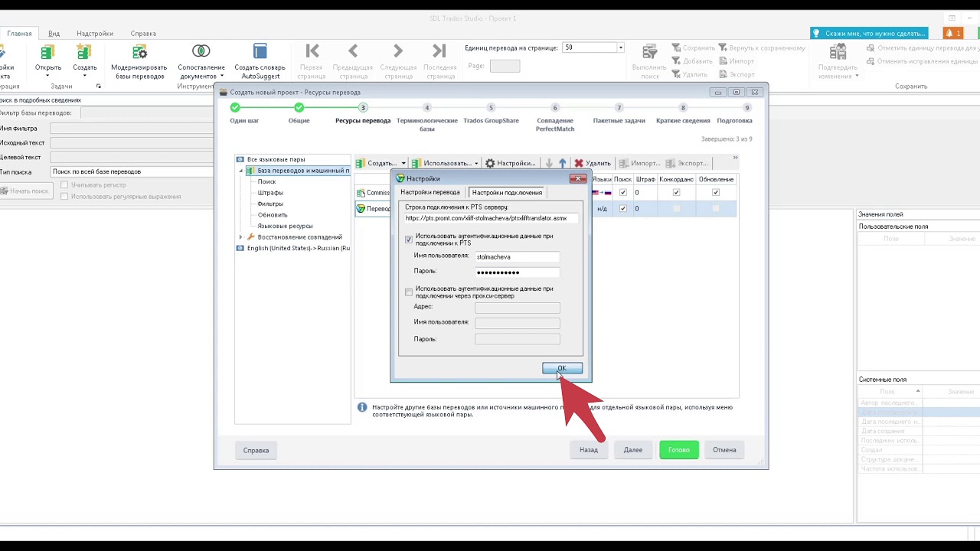
Task: Click username field containing stolmacheva
Action: click(x=517, y=257)
